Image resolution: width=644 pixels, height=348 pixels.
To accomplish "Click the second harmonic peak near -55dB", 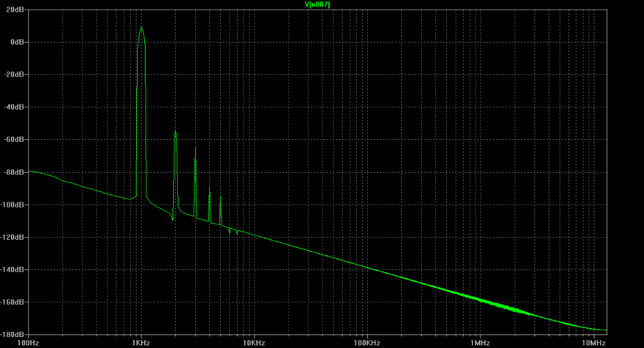I will pyautogui.click(x=175, y=130).
